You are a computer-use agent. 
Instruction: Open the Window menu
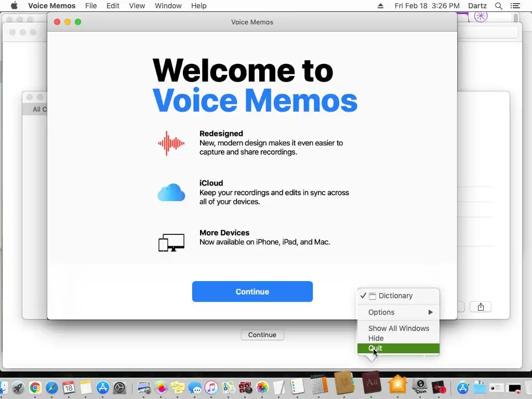tap(168, 6)
